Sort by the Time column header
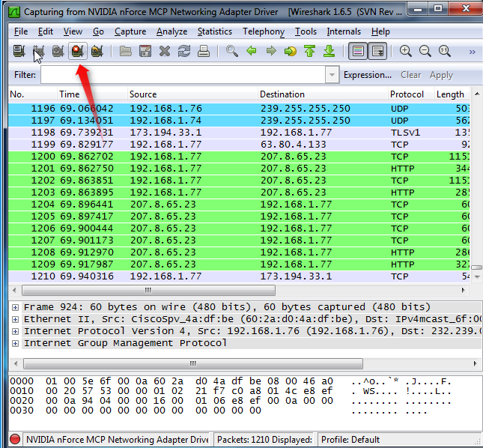Viewport: 483px width, 448px height. coord(92,94)
